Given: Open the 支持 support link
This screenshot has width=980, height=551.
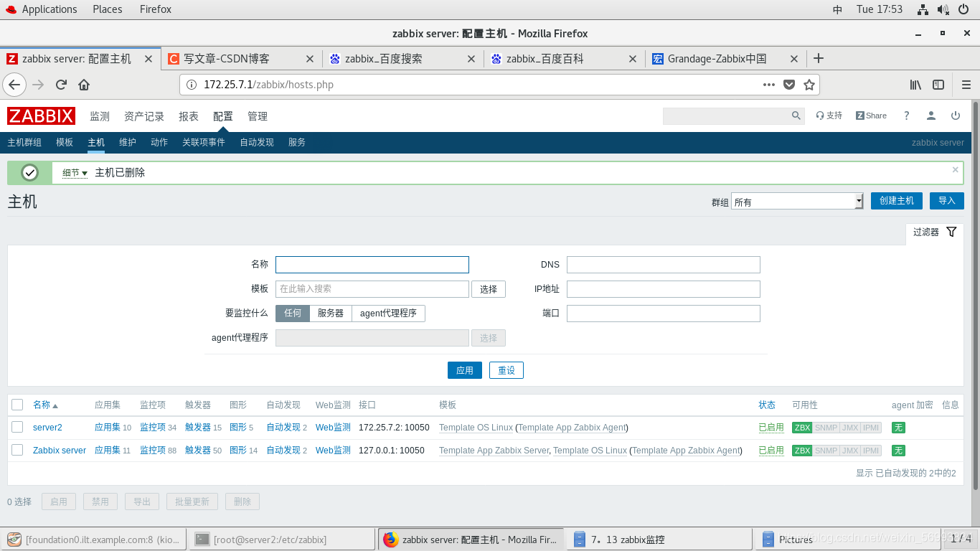Looking at the screenshot, I should coord(829,116).
